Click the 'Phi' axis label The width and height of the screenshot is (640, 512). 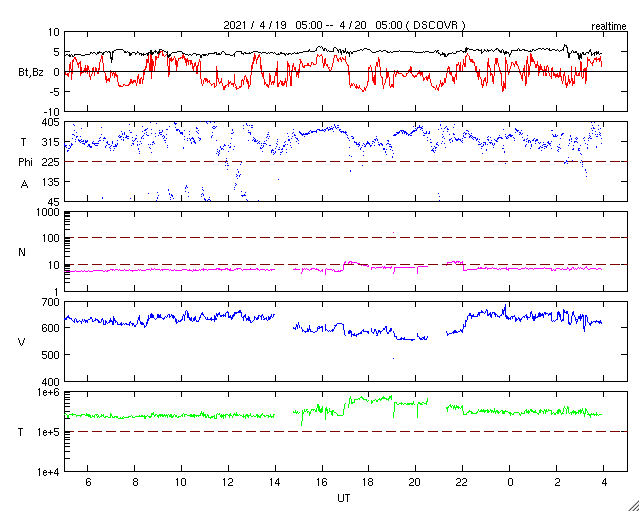click(25, 162)
